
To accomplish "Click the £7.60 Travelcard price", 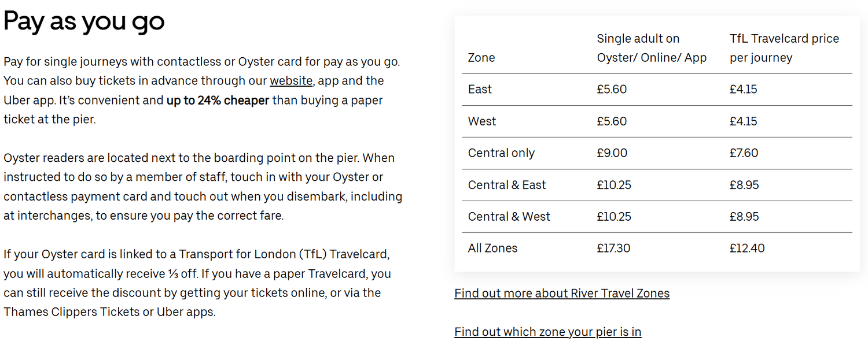I will (744, 153).
